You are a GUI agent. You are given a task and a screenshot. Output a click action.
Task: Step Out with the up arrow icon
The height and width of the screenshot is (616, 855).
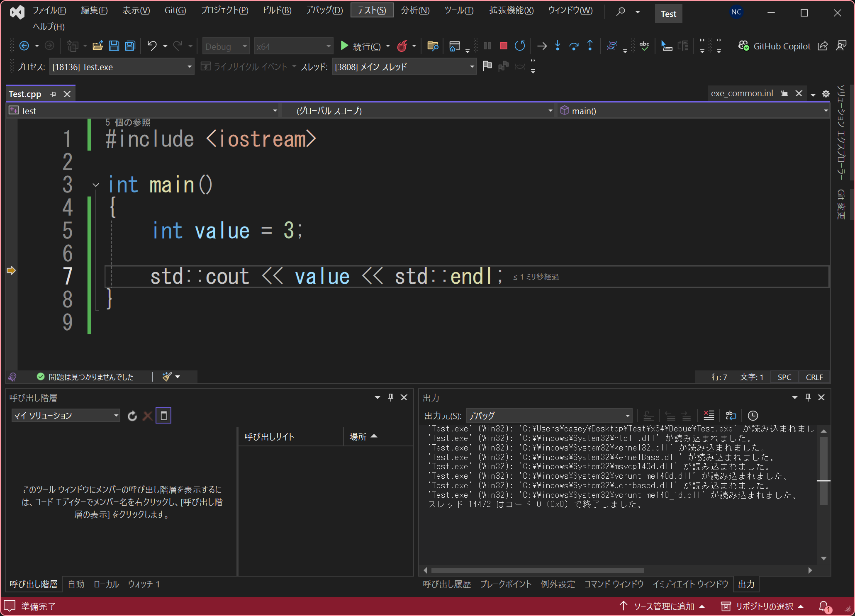[590, 46]
